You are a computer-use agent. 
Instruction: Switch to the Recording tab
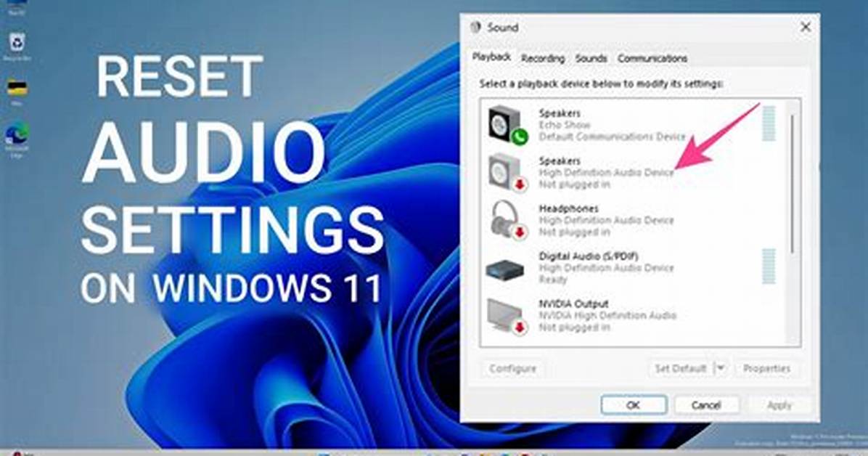click(543, 58)
